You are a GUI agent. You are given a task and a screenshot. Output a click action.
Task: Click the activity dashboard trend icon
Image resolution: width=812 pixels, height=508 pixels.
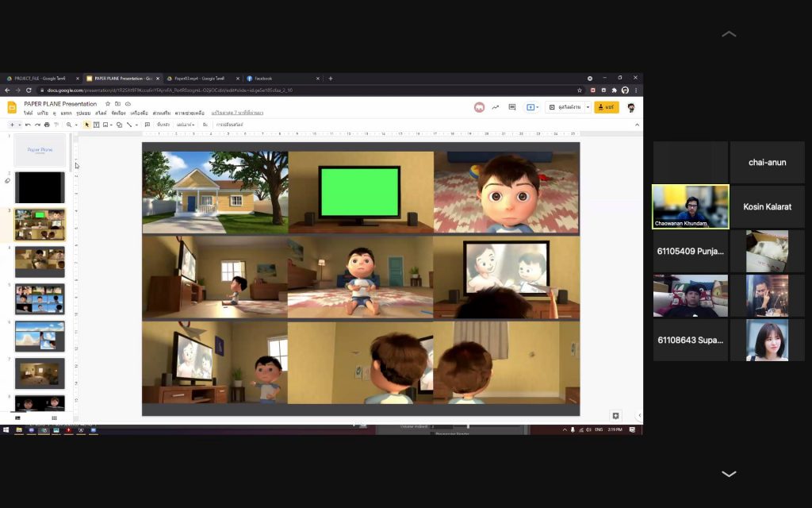496,107
